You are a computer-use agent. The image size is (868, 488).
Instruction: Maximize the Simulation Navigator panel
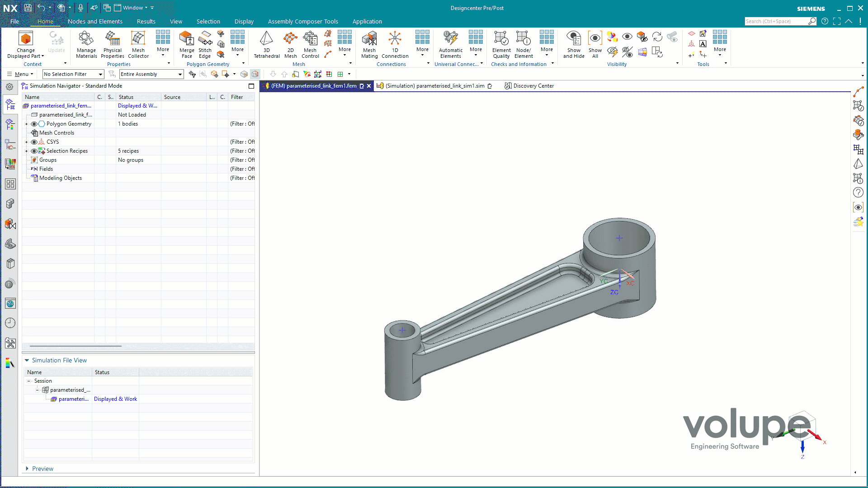251,86
